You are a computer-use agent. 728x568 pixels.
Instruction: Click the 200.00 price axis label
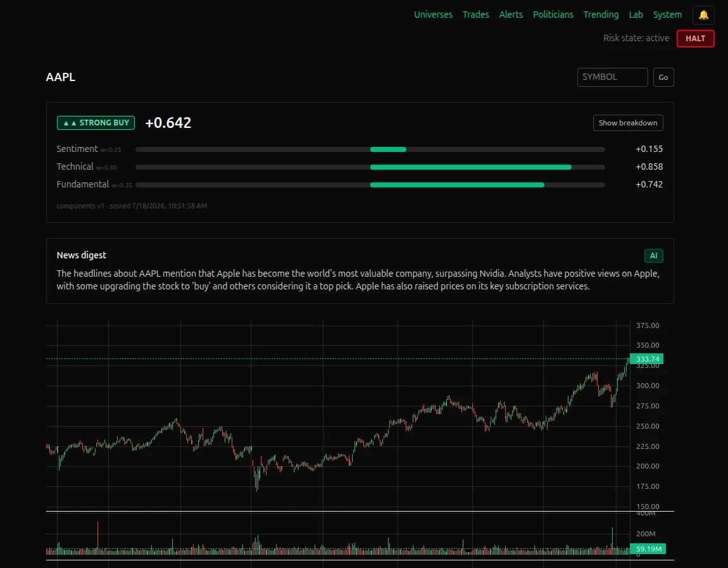[648, 466]
